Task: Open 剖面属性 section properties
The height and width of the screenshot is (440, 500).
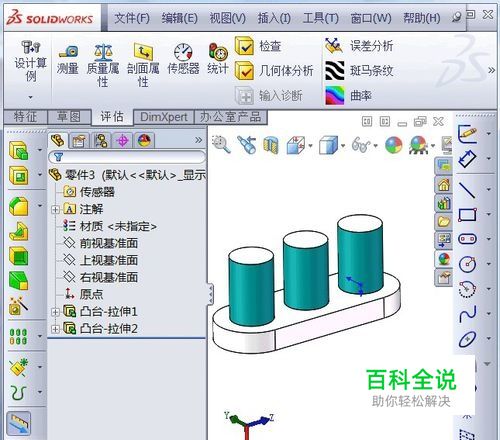Action: coord(143,65)
